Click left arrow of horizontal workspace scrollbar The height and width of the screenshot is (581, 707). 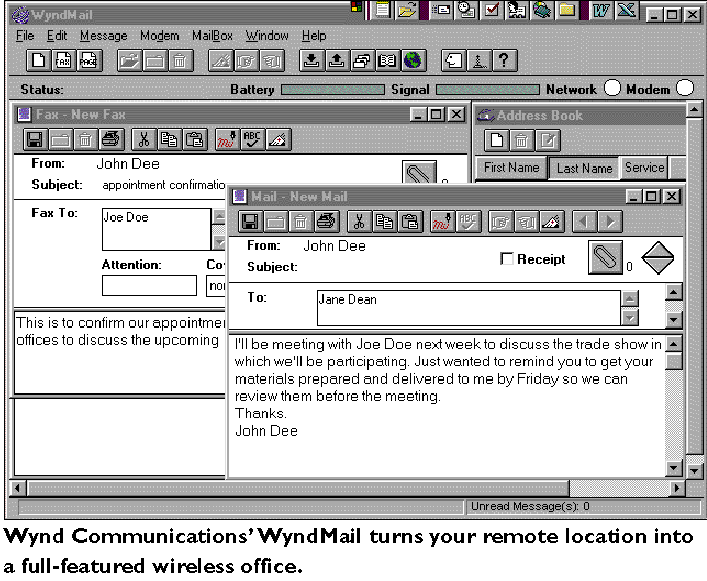click(18, 488)
